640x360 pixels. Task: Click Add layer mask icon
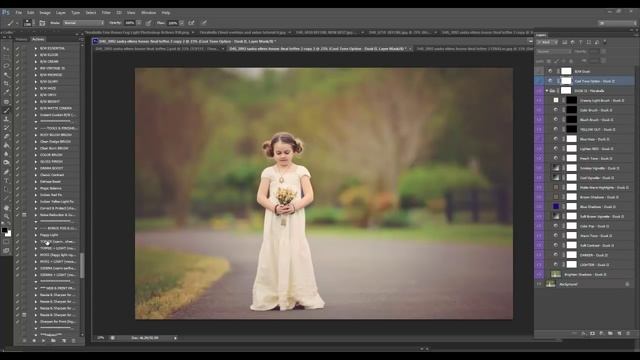click(592, 333)
